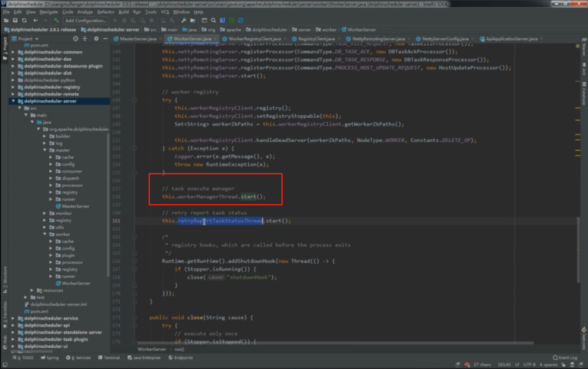This screenshot has width=588, height=369.
Task: Open 4 spaces indent settings
Action: pos(548,365)
